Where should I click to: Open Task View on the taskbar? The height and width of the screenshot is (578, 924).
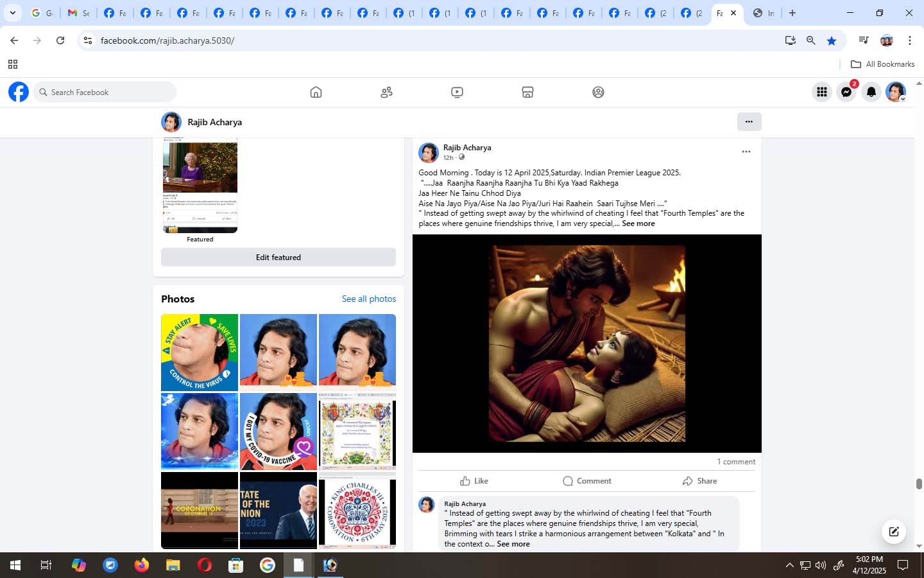click(46, 565)
